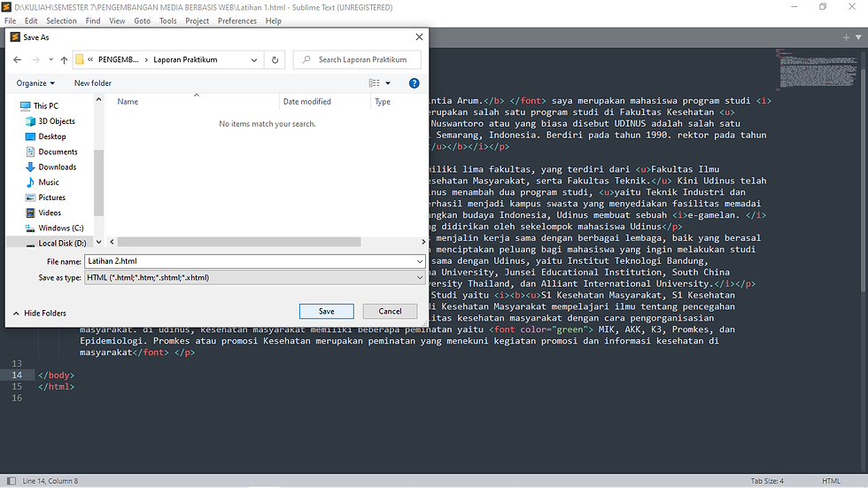The height and width of the screenshot is (488, 868).
Task: Sort by the Date modified column
Action: [x=307, y=102]
